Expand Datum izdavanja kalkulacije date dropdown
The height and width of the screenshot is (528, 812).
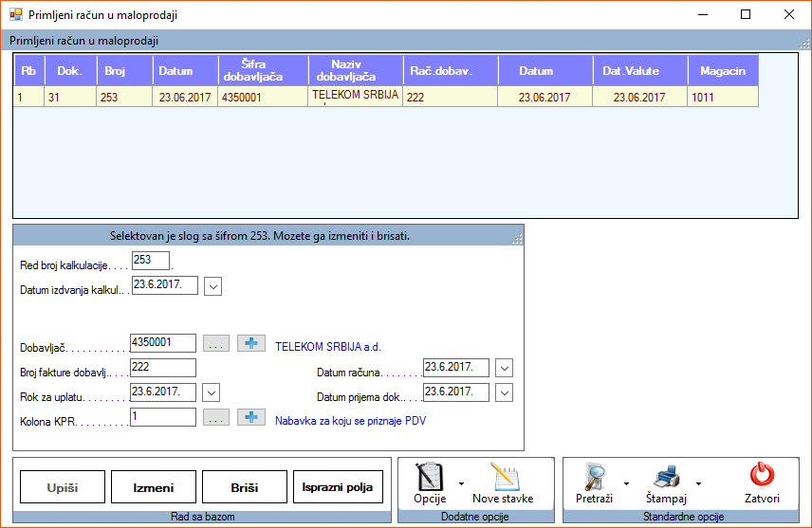(x=212, y=286)
